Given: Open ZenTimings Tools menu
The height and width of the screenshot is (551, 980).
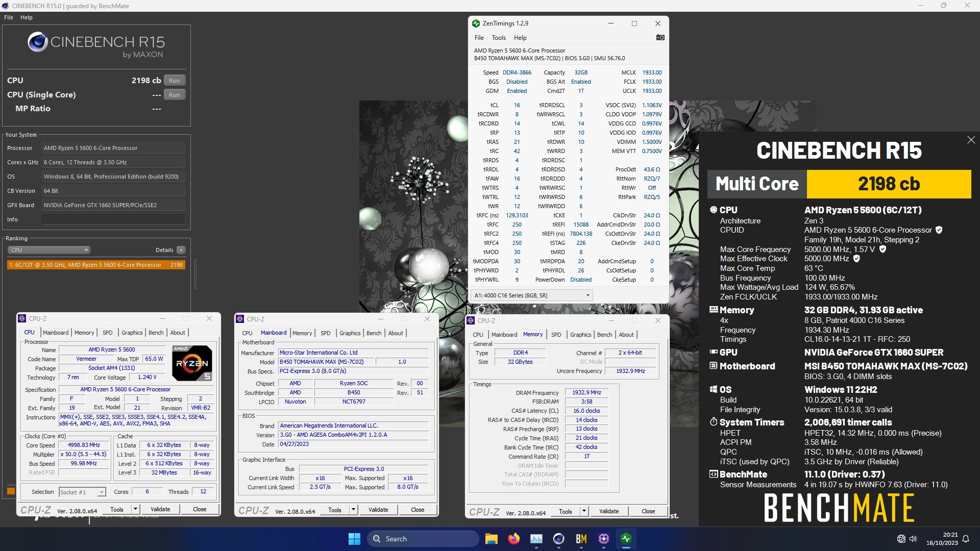Looking at the screenshot, I should tap(499, 38).
